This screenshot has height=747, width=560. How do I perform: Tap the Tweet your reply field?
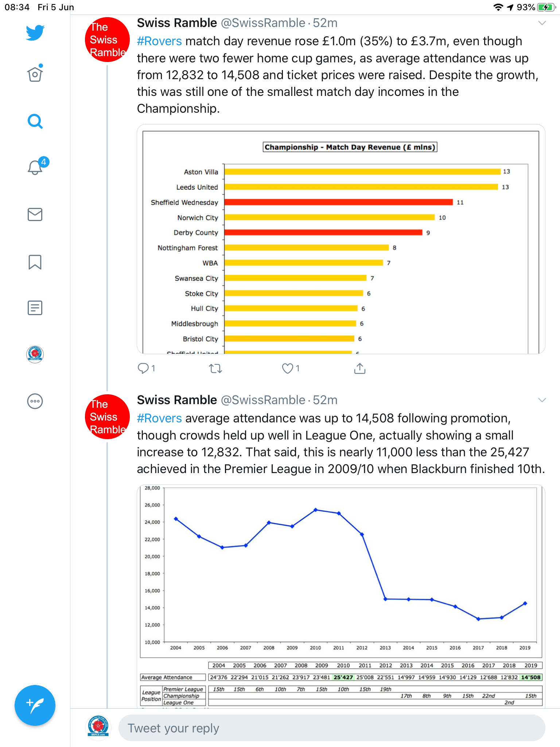click(332, 728)
